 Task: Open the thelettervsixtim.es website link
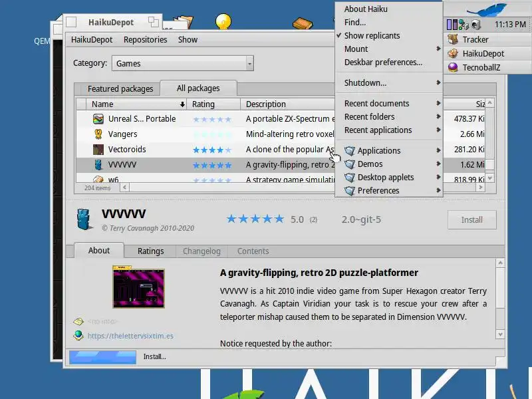coord(130,336)
